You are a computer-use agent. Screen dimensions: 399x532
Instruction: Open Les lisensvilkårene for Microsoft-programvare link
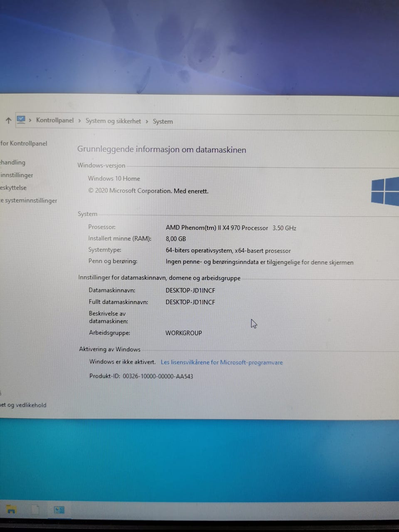pos(222,362)
